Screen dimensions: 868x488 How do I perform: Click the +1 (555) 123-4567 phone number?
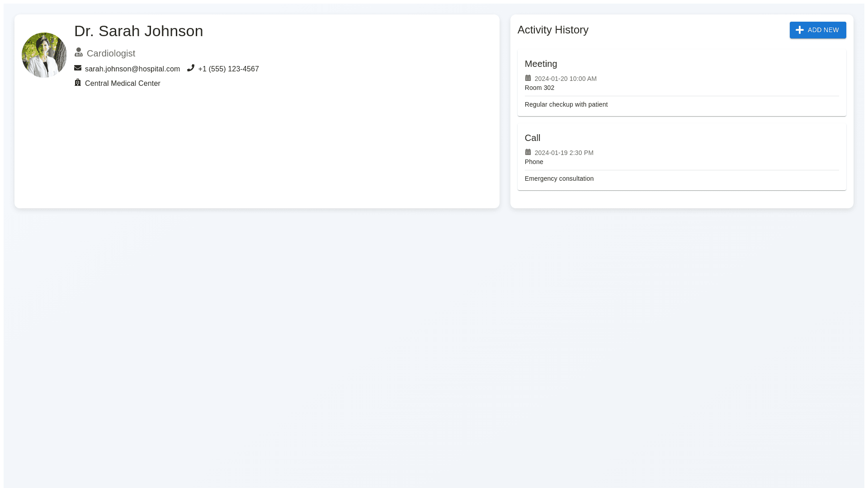pyautogui.click(x=228, y=69)
